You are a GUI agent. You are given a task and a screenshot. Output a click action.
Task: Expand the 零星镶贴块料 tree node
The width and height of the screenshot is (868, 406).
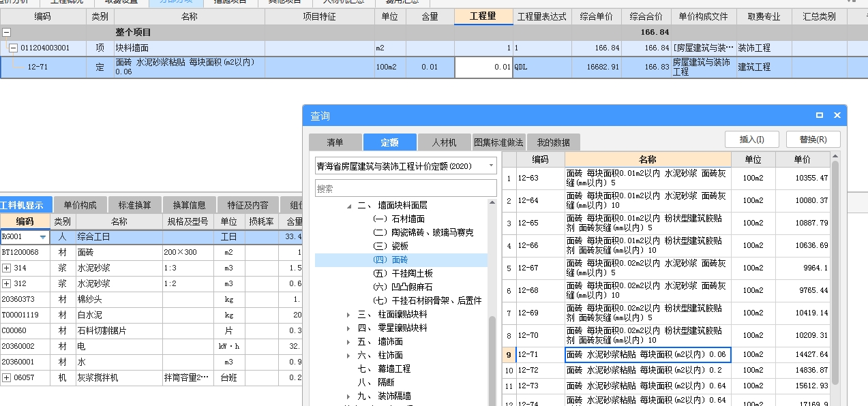(349, 328)
